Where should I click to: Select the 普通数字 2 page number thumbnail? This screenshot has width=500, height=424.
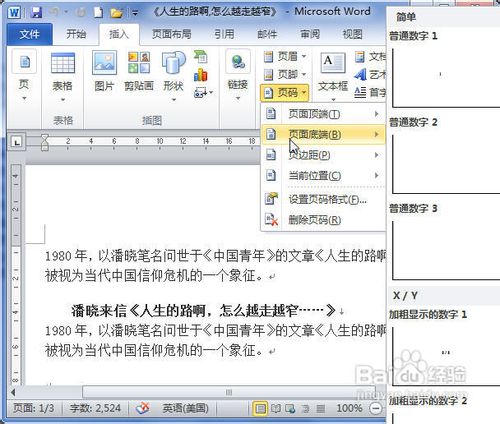click(446, 164)
